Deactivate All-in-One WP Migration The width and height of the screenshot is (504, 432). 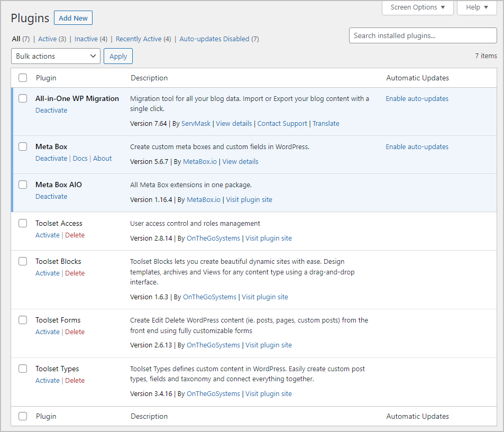(51, 111)
